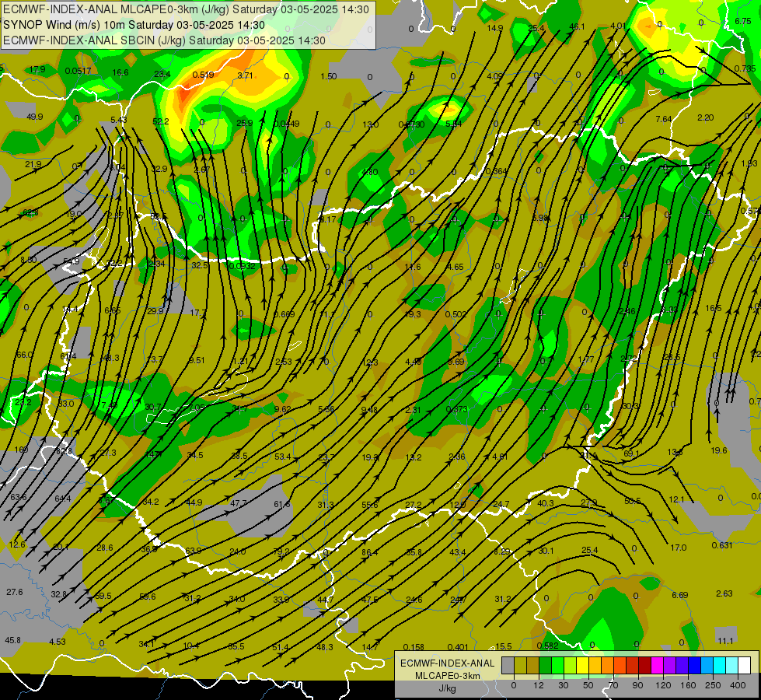Screen dimensions: 761x700
Task: Click the map value 49.9
Action: tap(34, 117)
